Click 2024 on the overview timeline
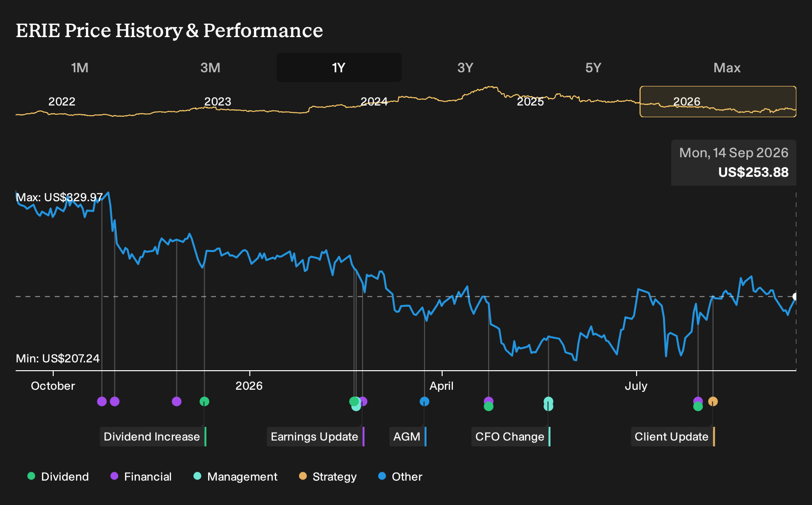 point(374,102)
